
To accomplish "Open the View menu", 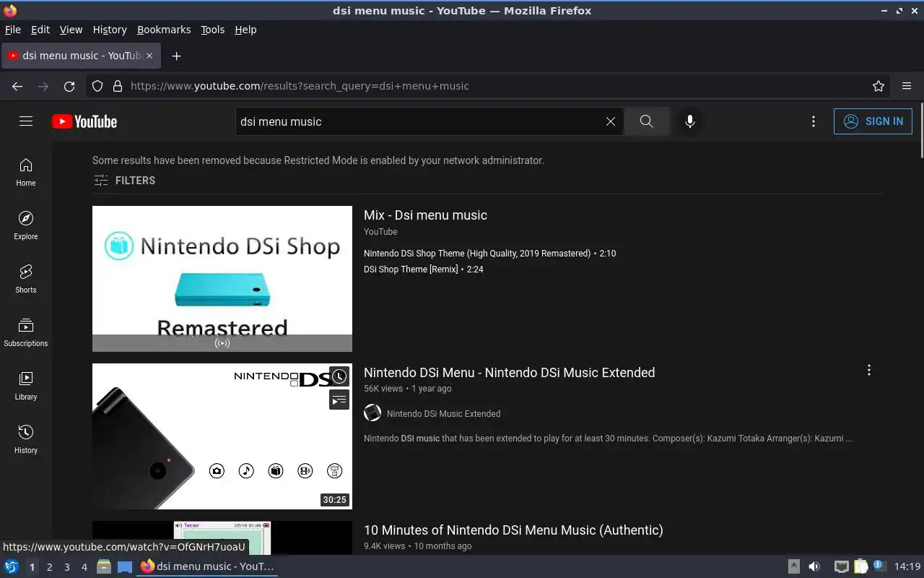I will point(71,30).
